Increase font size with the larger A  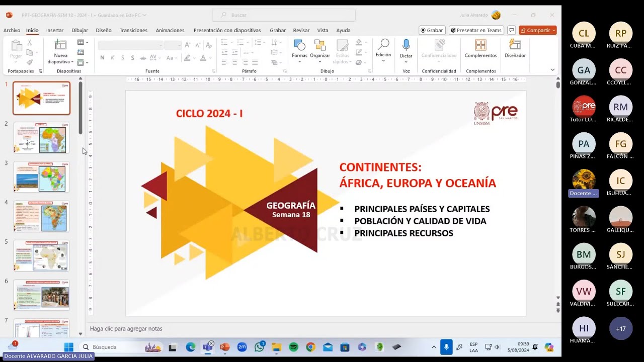[187, 45]
